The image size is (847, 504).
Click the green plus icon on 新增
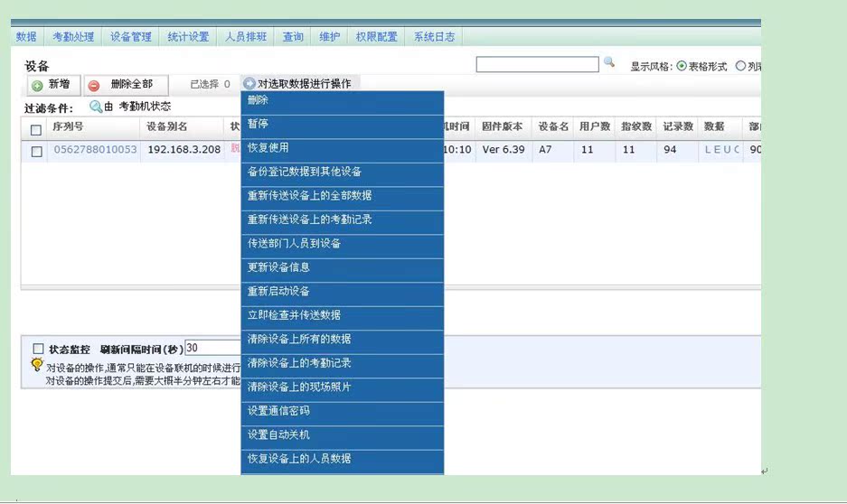click(x=37, y=85)
